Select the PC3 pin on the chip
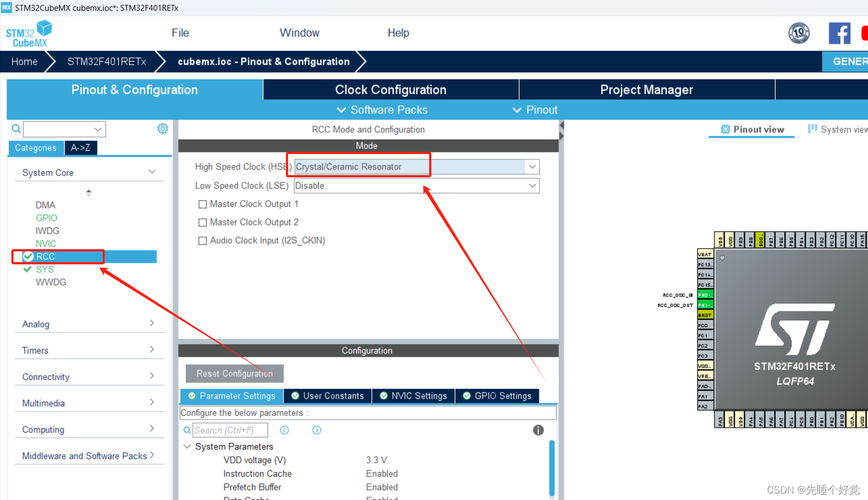 pyautogui.click(x=705, y=356)
